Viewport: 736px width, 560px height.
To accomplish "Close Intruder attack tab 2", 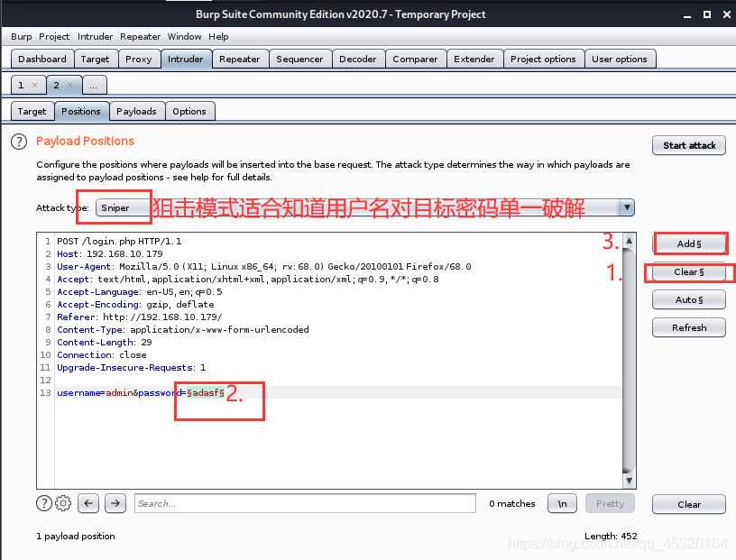I will (x=69, y=85).
